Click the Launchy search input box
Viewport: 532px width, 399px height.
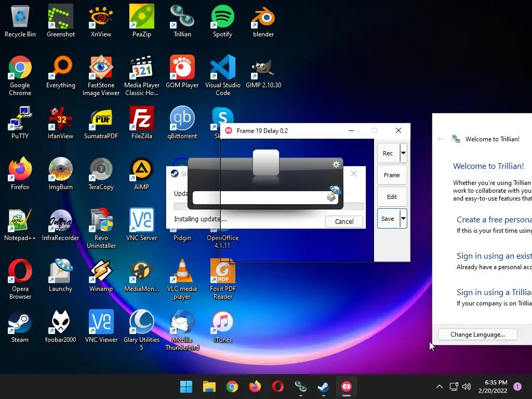[x=265, y=197]
